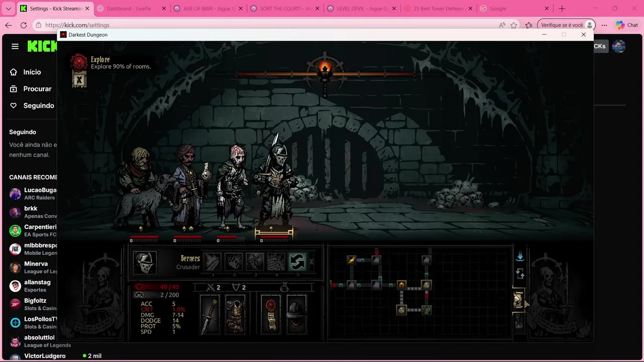Click the X banner under quest seal
This screenshot has width=644, height=362.
pyautogui.click(x=79, y=79)
